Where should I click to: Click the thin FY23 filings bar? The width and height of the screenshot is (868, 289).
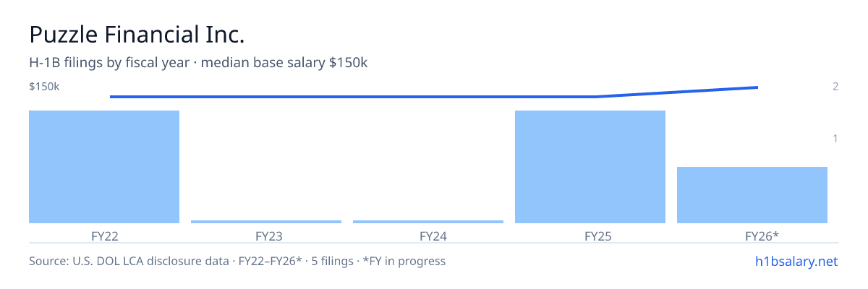coord(266,222)
